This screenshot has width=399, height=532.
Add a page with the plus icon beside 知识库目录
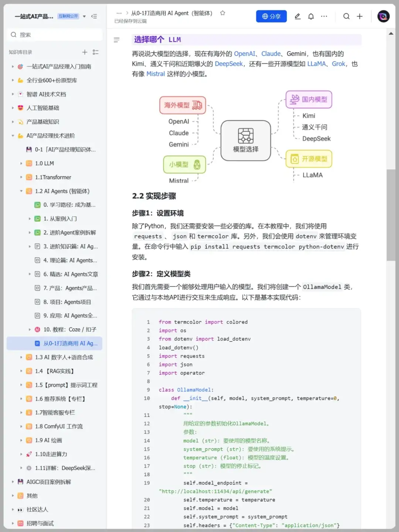pyautogui.click(x=84, y=52)
